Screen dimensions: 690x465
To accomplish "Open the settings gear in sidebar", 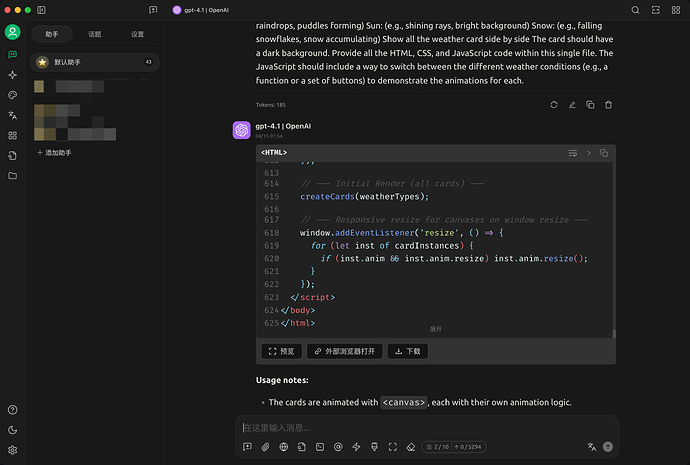I will (12, 450).
